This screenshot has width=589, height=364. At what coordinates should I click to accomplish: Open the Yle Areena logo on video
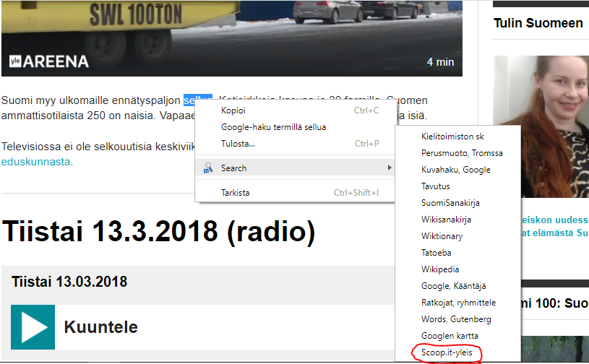[x=49, y=61]
